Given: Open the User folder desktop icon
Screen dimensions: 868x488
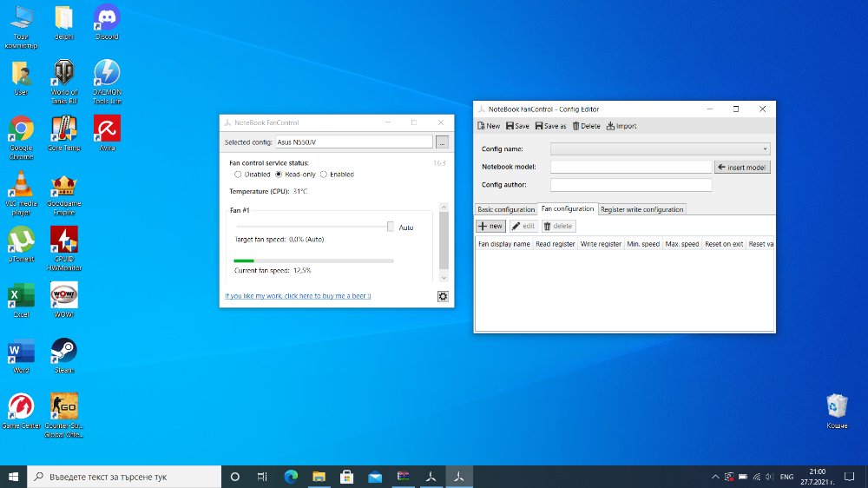Looking at the screenshot, I should 21,77.
